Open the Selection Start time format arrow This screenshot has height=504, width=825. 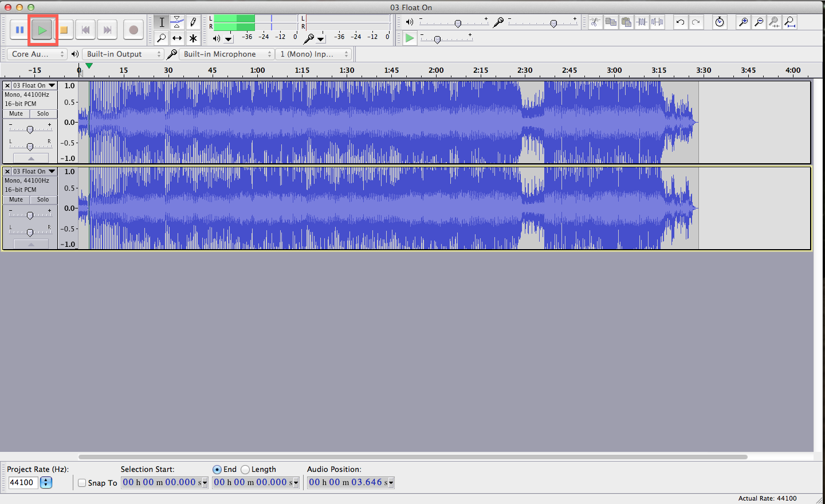205,483
